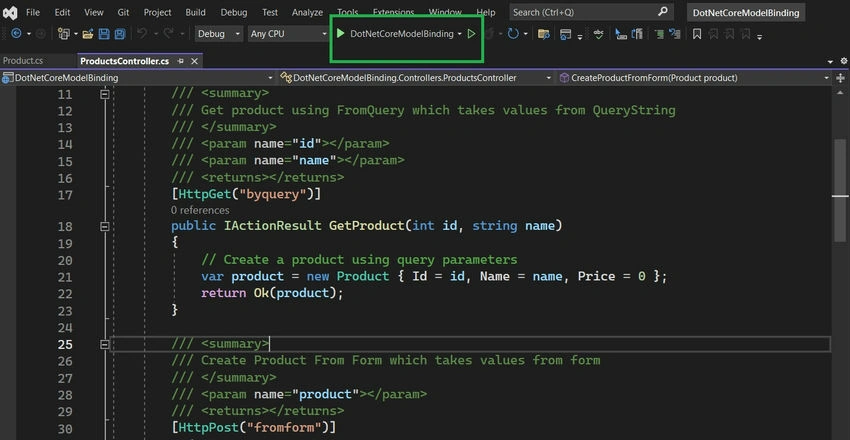Click Start Without Debugging outline play icon
The width and height of the screenshot is (850, 440).
471,34
